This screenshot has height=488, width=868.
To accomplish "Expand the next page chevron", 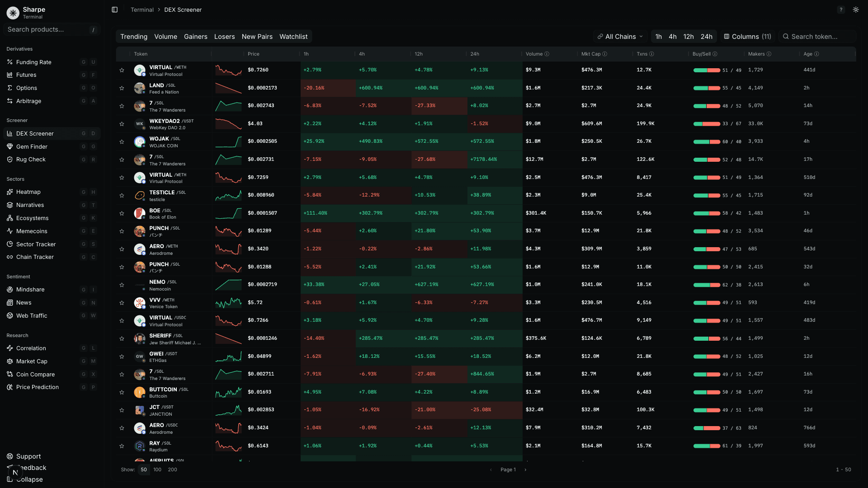I will pos(525,469).
